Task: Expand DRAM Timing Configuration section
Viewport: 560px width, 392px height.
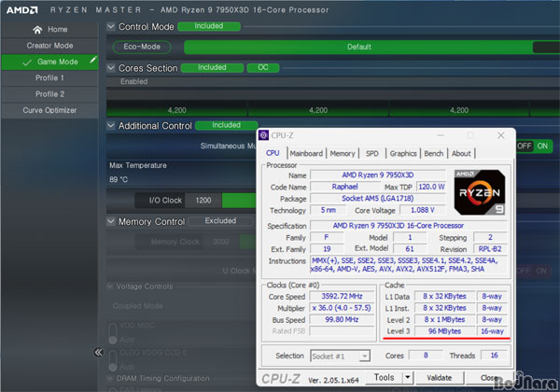Action: (x=110, y=378)
